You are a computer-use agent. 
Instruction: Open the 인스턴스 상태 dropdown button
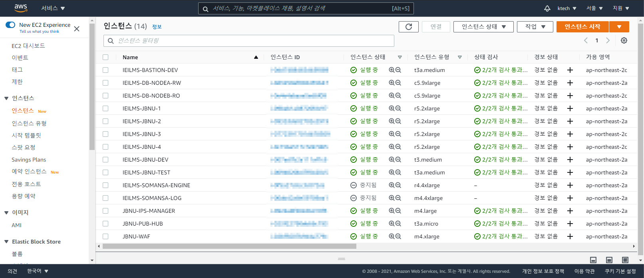(483, 27)
